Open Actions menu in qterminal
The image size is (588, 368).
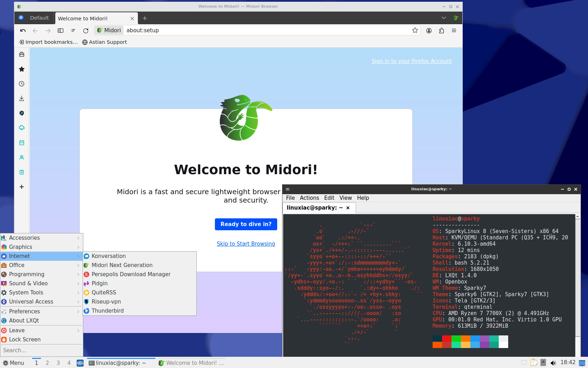coord(309,198)
